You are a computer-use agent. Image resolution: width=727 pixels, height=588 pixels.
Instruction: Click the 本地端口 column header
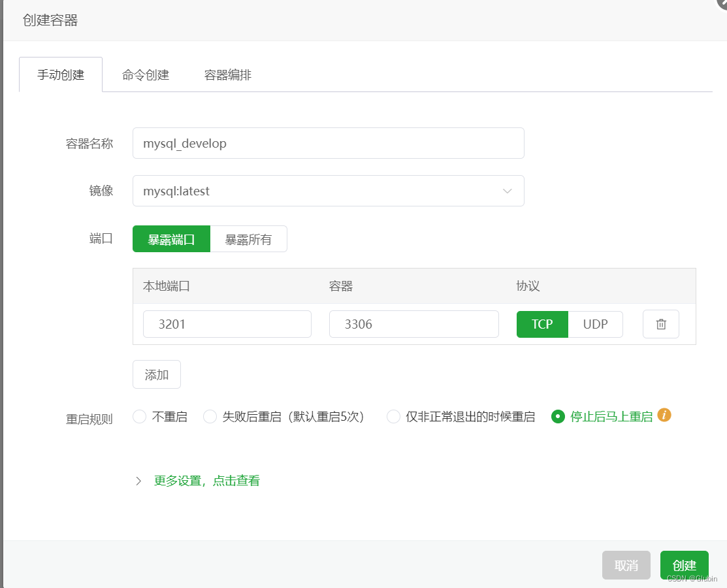tap(167, 286)
